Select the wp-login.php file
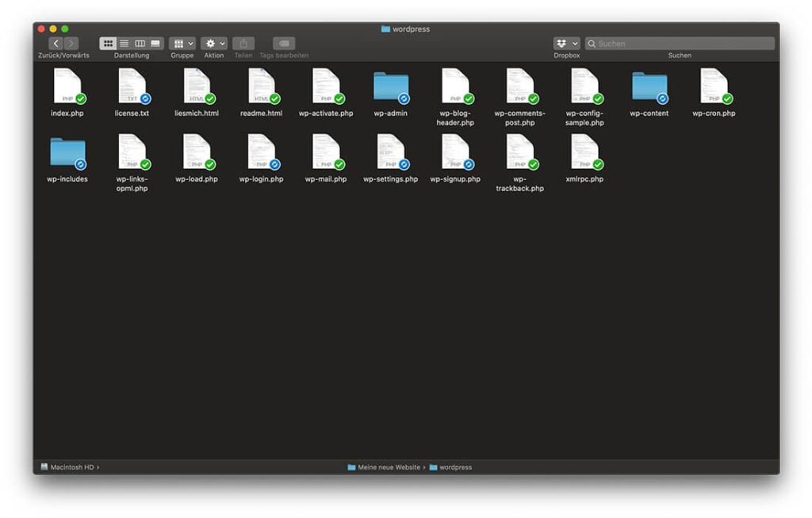The width and height of the screenshot is (812, 518). (x=261, y=156)
